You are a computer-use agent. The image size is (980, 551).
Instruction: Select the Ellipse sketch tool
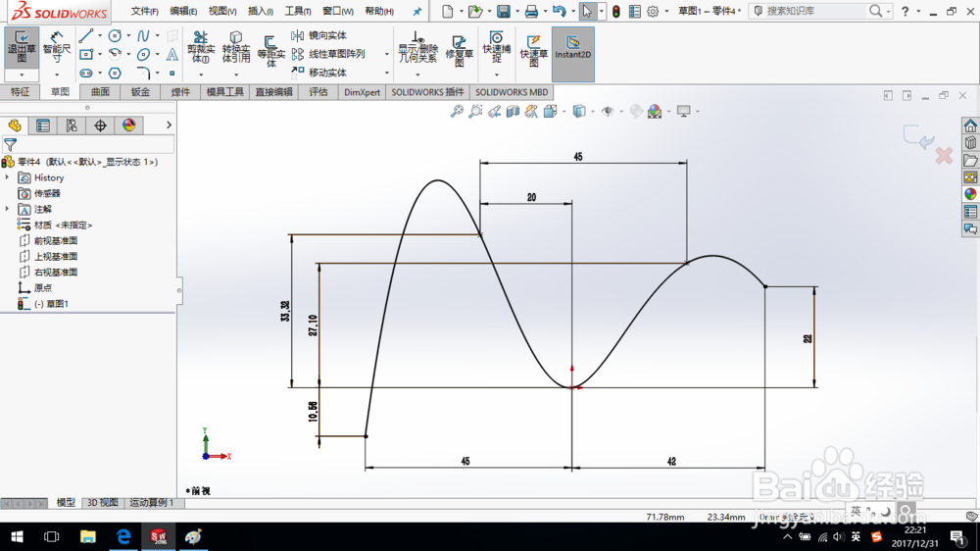pyautogui.click(x=143, y=54)
